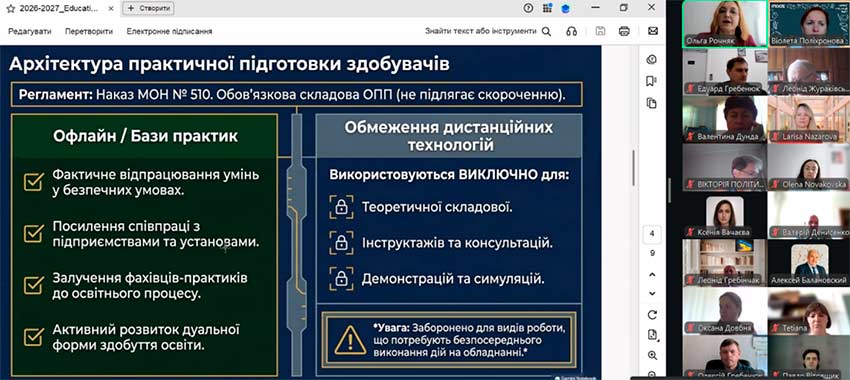
Task: Share the document by email envelope icon
Action: [653, 31]
